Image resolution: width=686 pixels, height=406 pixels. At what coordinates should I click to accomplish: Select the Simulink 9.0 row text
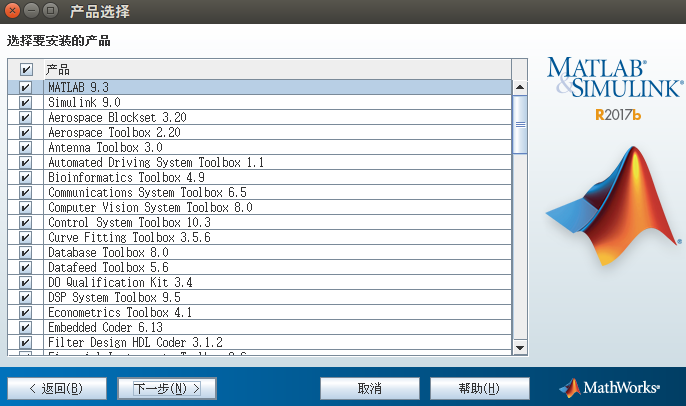click(84, 102)
